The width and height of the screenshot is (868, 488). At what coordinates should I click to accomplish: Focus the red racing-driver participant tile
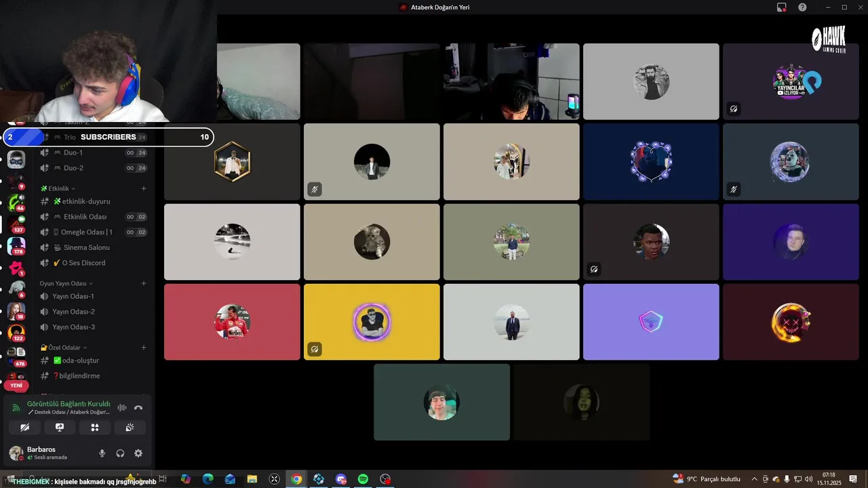point(232,322)
